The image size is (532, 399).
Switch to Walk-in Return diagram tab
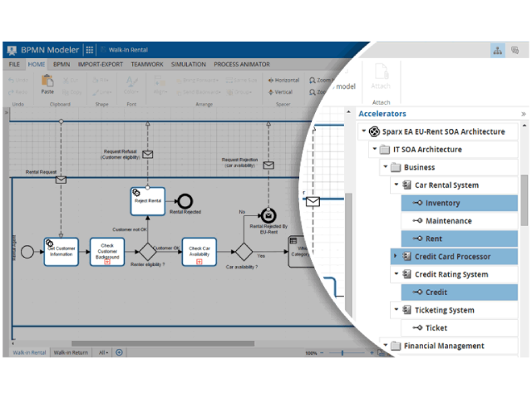(71, 352)
